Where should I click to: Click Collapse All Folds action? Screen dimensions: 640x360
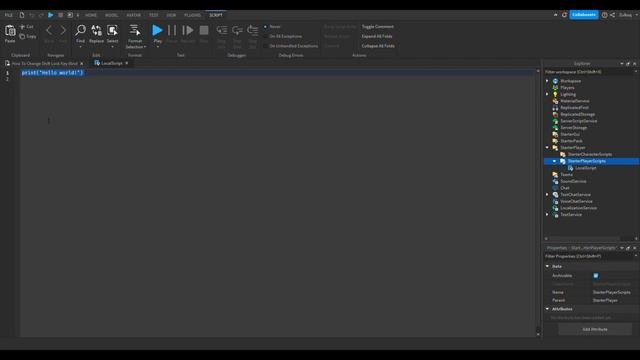(378, 46)
